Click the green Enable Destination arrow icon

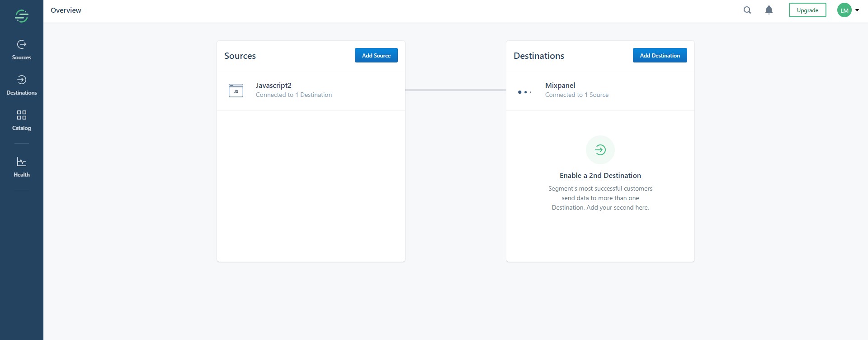pyautogui.click(x=600, y=150)
